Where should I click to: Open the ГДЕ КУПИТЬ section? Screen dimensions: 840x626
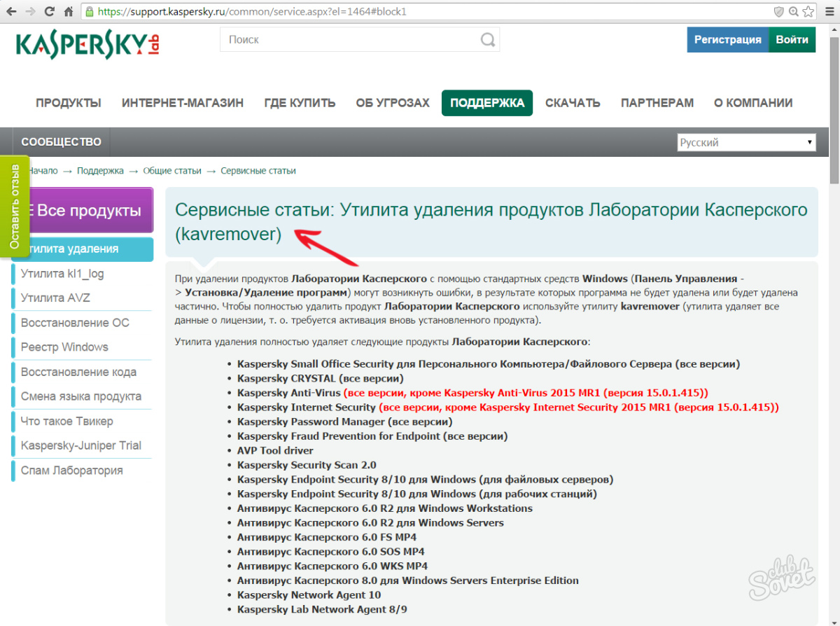point(300,103)
